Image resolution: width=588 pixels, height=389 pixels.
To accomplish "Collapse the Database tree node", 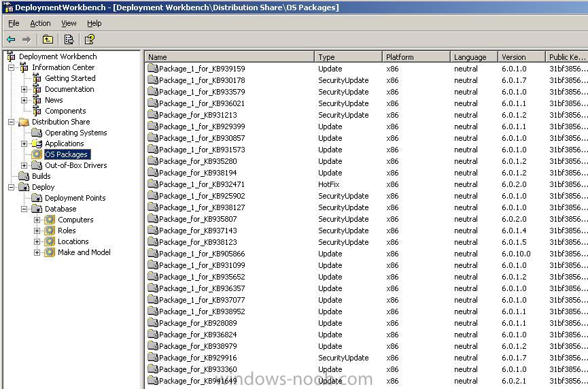I will (x=24, y=209).
